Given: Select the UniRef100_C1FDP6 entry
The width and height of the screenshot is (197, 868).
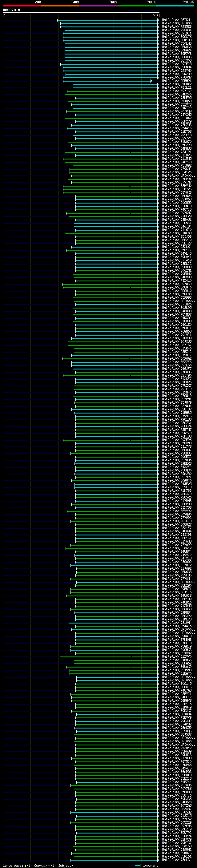Looking at the screenshot, I should pos(176,382).
